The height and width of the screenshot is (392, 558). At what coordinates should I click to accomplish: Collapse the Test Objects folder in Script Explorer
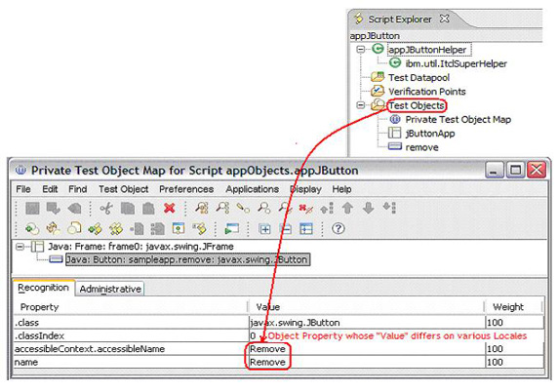[361, 105]
